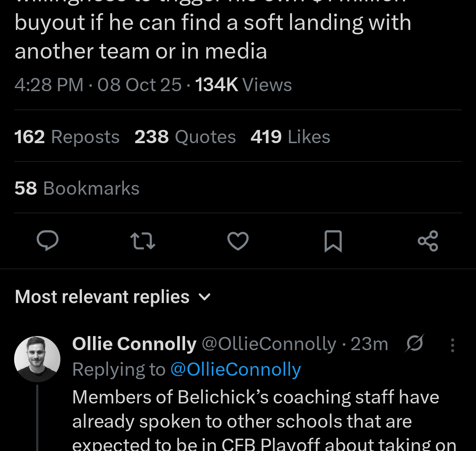The height and width of the screenshot is (451, 476).
Task: Show who gave the 419 Likes
Action: coord(290,137)
